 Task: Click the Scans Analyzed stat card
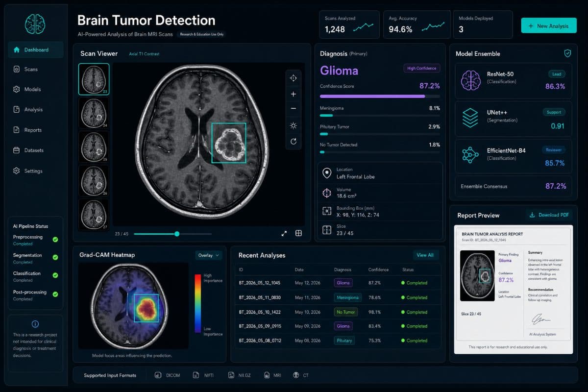click(x=349, y=24)
